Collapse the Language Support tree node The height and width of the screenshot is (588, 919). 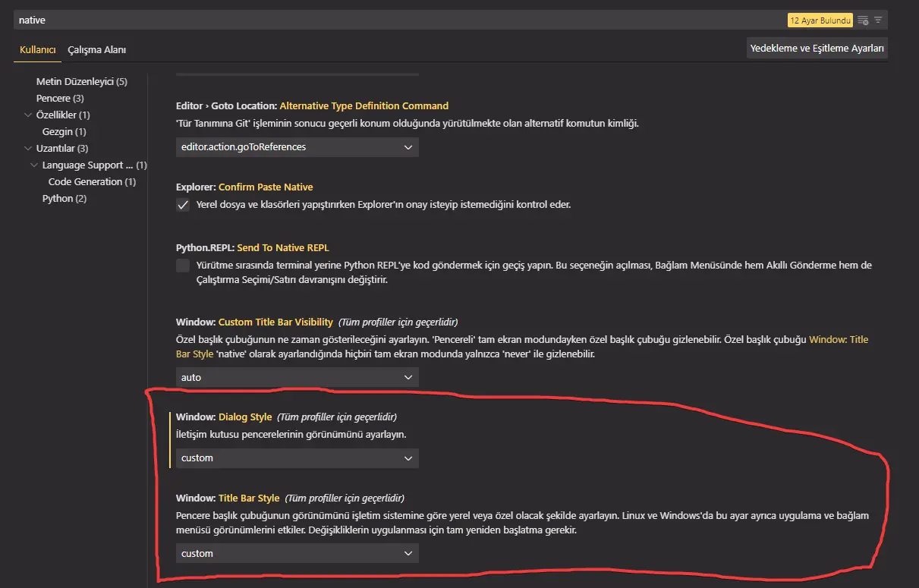tap(35, 165)
